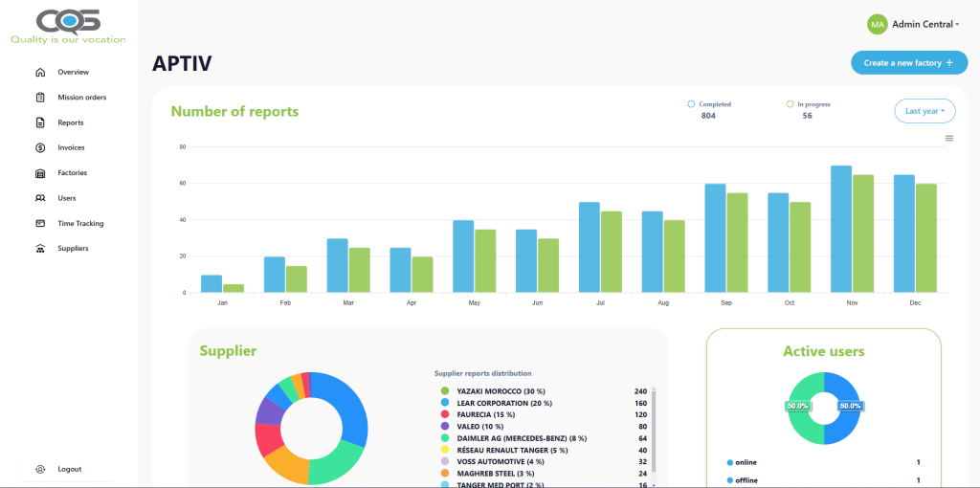The width and height of the screenshot is (980, 488).
Task: Click the Logout icon
Action: coord(40,469)
